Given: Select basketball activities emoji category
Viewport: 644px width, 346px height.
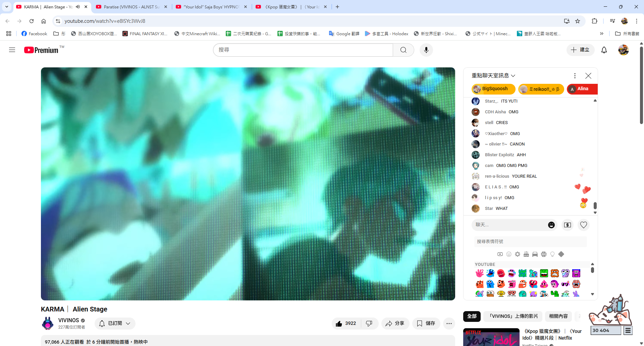Looking at the screenshot, I should [544, 254].
